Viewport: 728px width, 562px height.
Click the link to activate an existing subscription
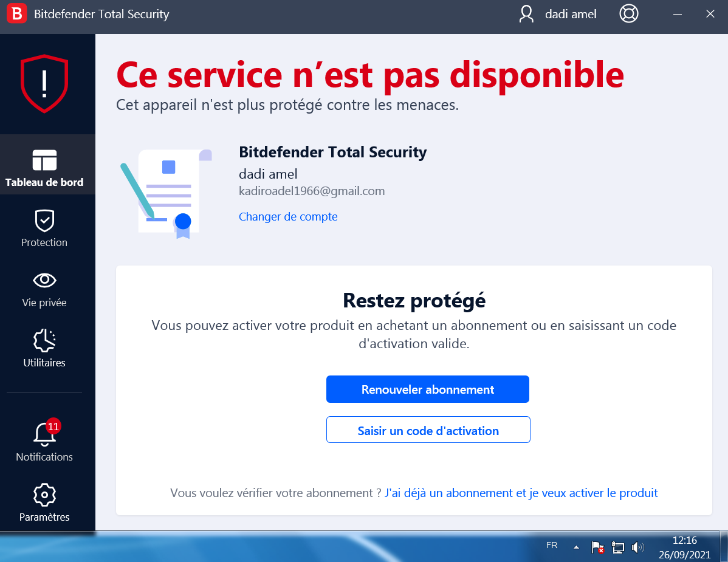[521, 493]
